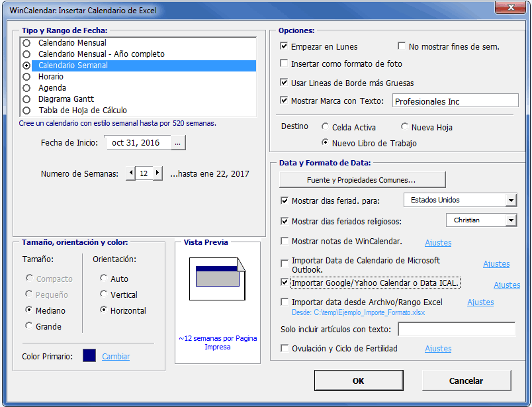The image size is (532, 407).
Task: Click Fuente y Propiedades Comunes button
Action: pyautogui.click(x=362, y=179)
